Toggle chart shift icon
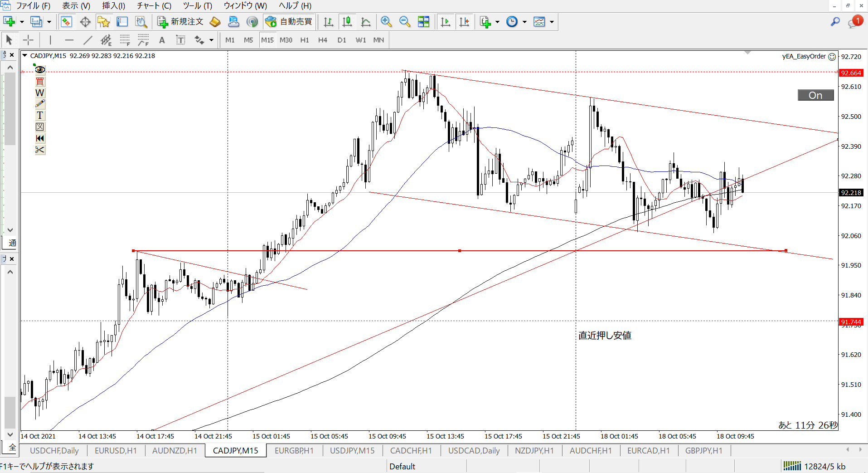This screenshot has width=868, height=473. pos(464,21)
